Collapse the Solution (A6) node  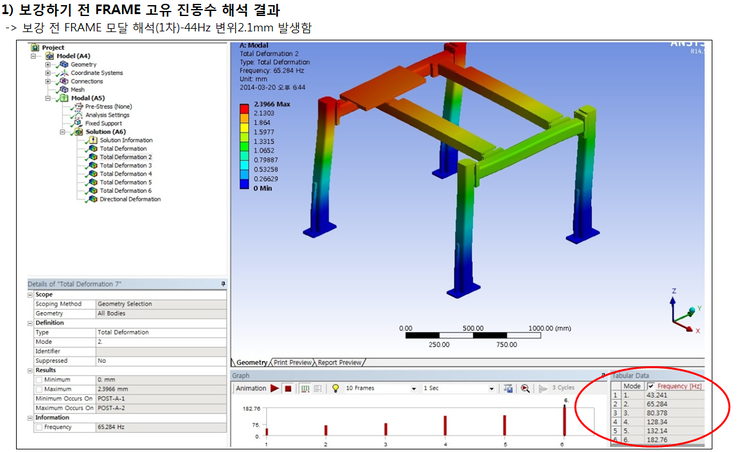(x=62, y=132)
